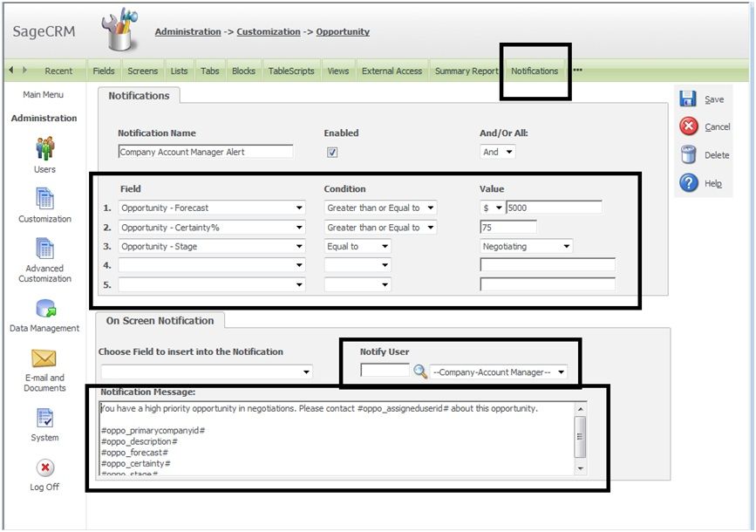Click the Notify User text input
This screenshot has height=532, width=756.
coord(385,371)
